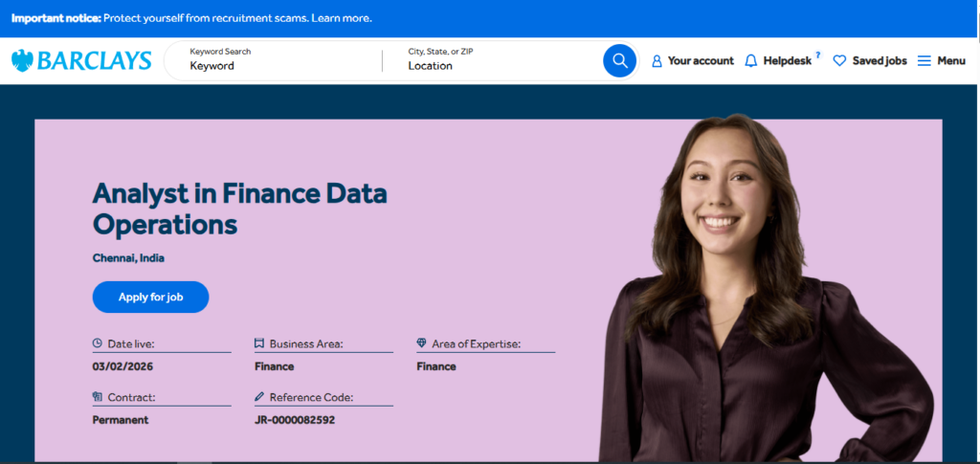Click the diamond icon beside Area of Expertise
980x464 pixels.
coord(421,343)
